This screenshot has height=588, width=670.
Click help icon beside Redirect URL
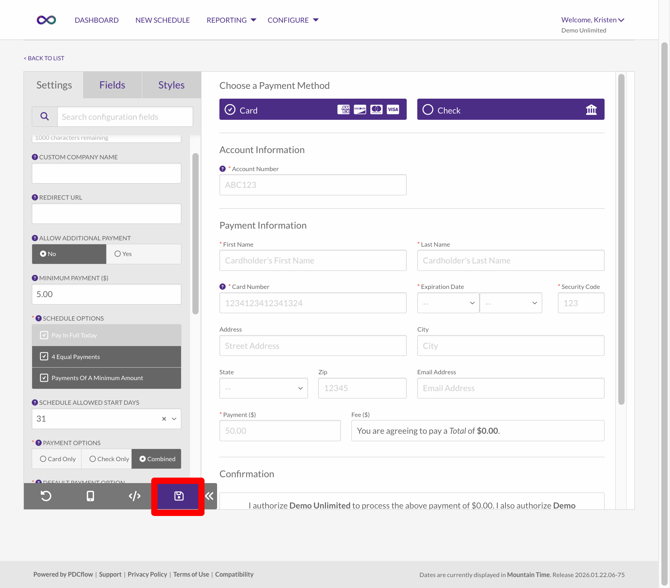point(35,198)
